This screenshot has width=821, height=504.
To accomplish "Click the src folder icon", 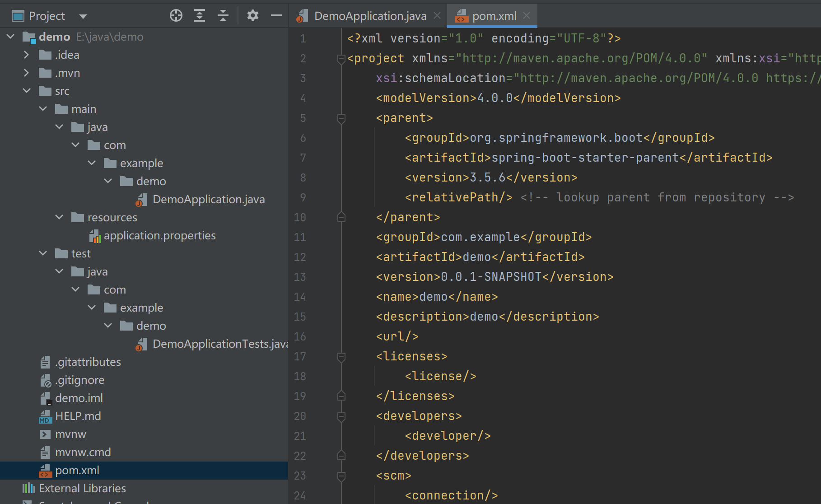I will [x=45, y=91].
